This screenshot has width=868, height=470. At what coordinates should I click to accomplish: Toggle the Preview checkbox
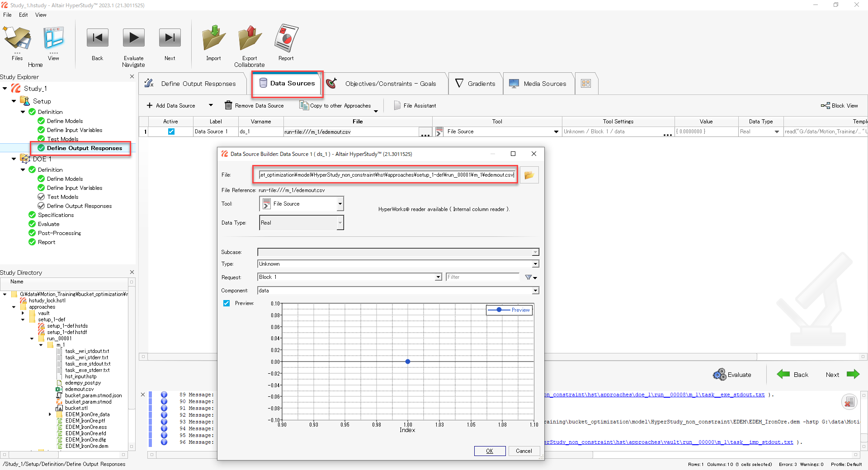[226, 303]
